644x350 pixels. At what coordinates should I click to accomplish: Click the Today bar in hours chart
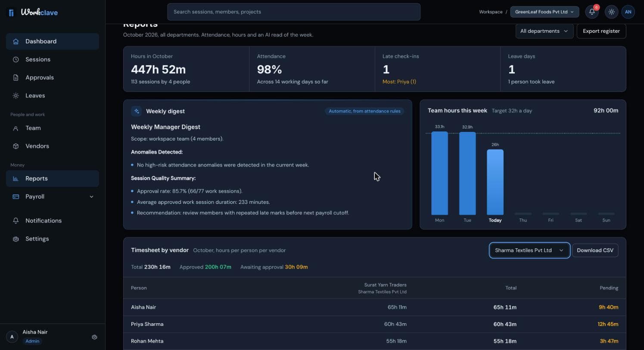pyautogui.click(x=495, y=182)
